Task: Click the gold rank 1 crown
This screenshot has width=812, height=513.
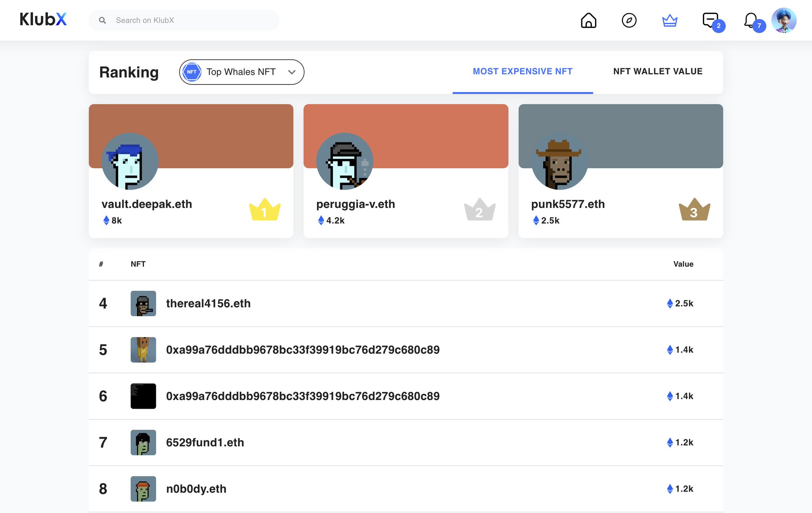Action: (265, 209)
